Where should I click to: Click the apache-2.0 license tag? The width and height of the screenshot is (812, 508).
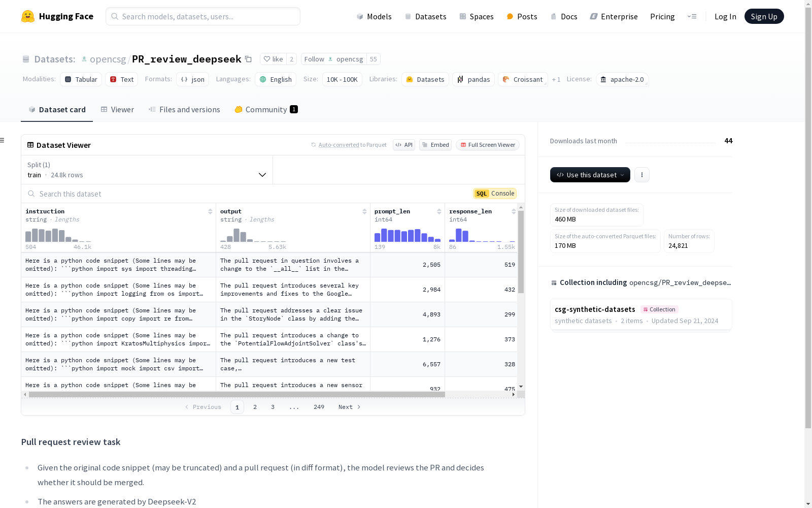[x=622, y=79]
